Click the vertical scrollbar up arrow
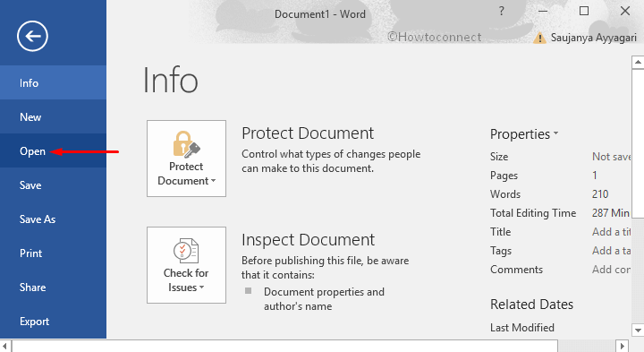644x352 pixels. (638, 63)
